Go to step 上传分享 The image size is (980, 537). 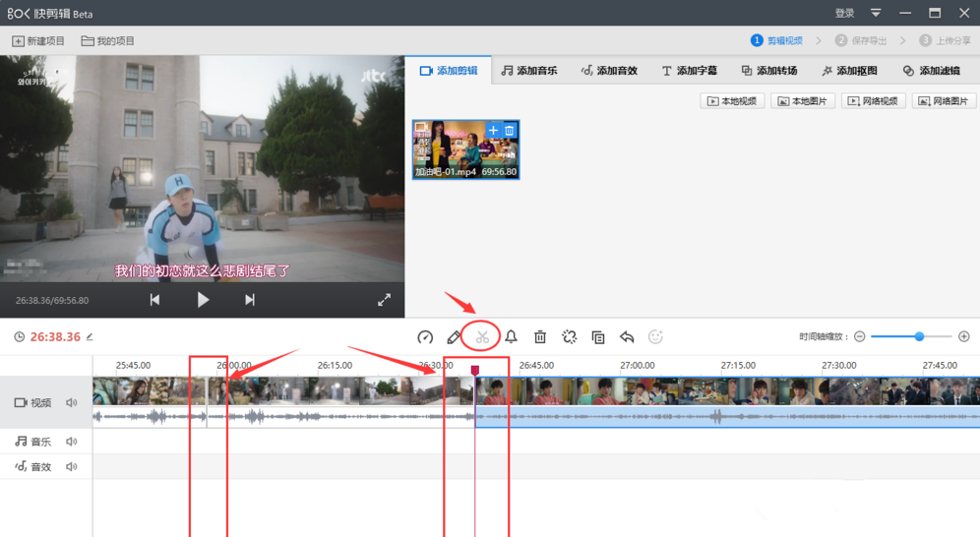tap(945, 40)
